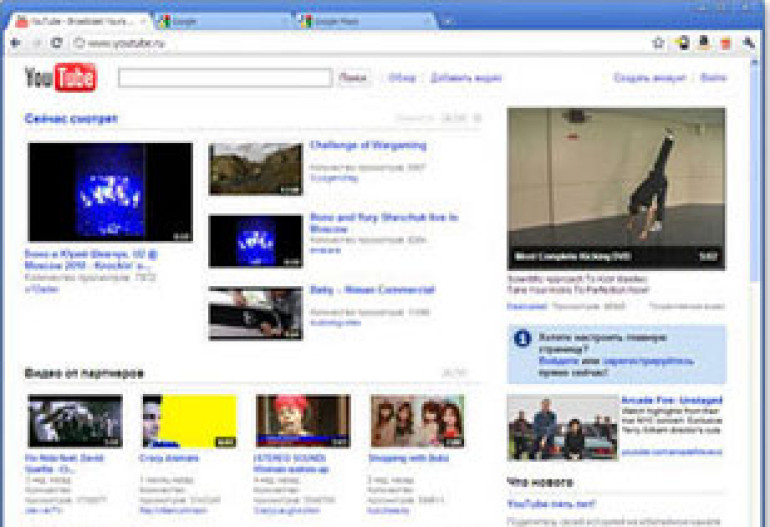This screenshot has height=527, width=770.
Task: Click Bono and Yury Shevchuk live in Moscow title
Action: tap(384, 223)
